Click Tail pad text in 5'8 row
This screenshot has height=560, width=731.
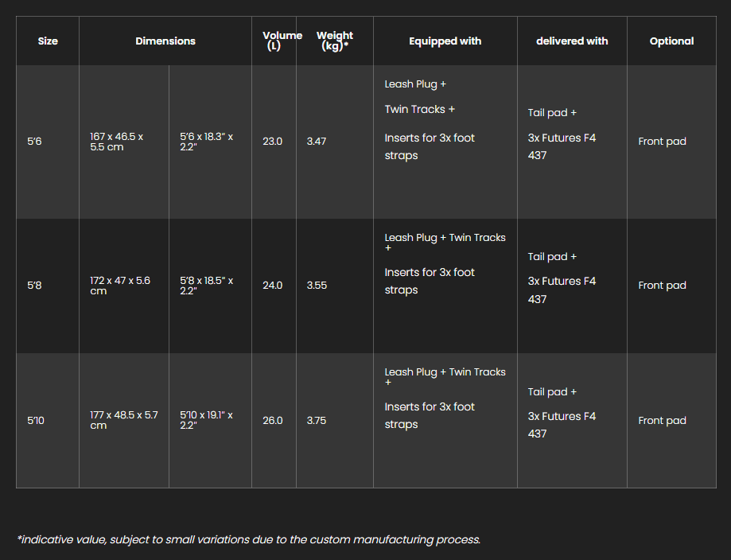point(552,256)
